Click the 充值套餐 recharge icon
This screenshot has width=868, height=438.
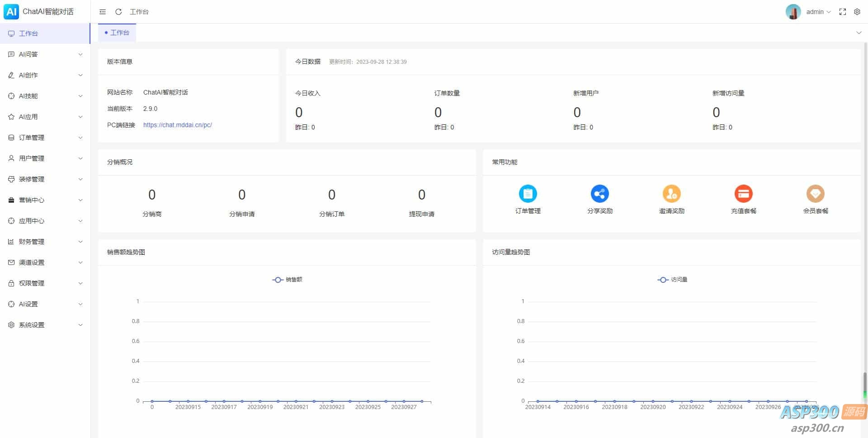743,194
